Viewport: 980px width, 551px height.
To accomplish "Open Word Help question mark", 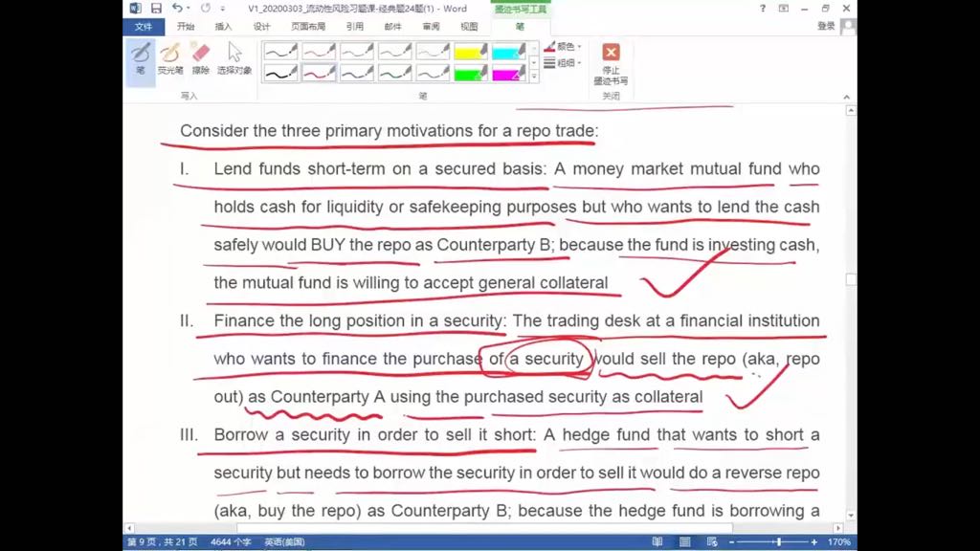I will 763,8.
